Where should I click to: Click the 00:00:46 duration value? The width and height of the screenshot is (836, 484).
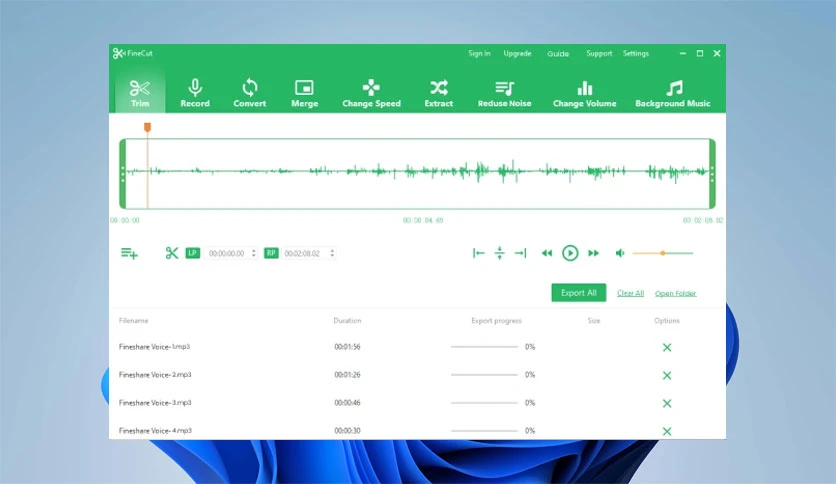pos(347,402)
